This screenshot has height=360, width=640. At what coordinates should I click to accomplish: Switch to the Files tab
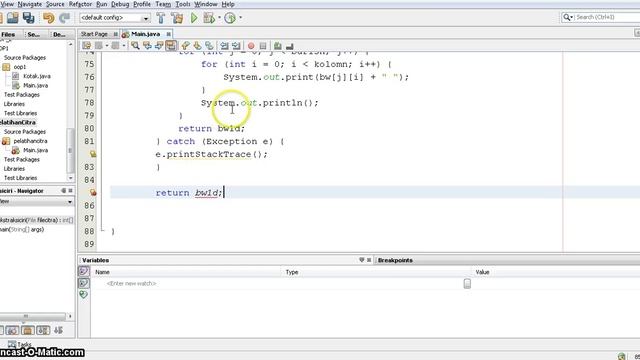(x=8, y=34)
